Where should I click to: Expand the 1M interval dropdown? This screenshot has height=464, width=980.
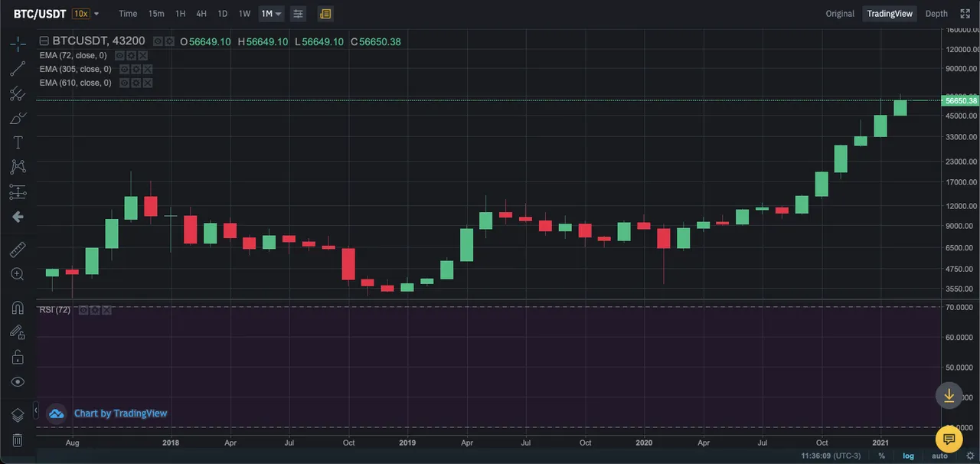click(x=278, y=14)
